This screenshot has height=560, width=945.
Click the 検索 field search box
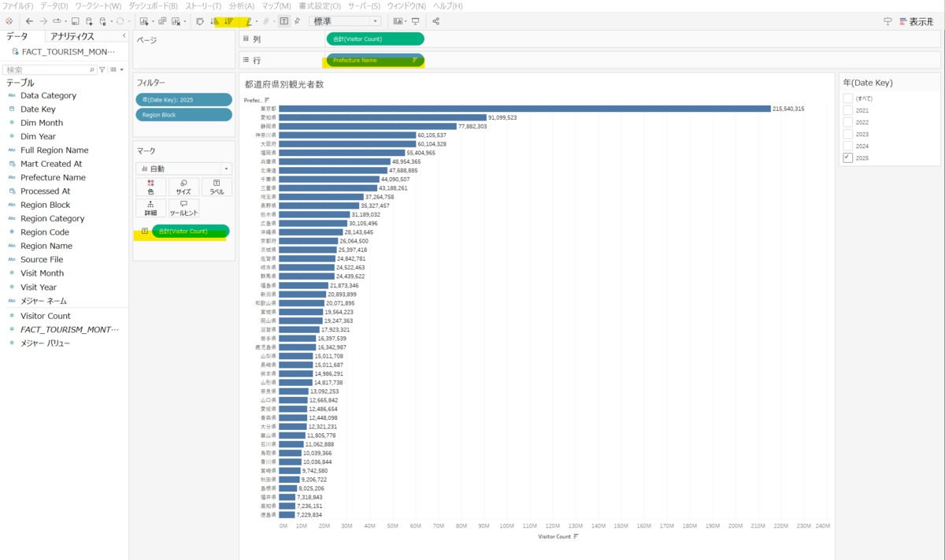[x=49, y=70]
